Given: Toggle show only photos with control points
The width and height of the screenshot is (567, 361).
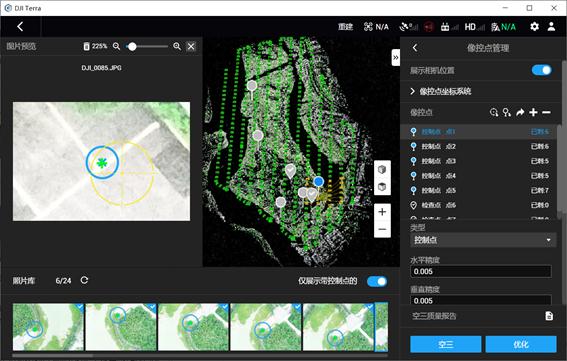Looking at the screenshot, I should pyautogui.click(x=377, y=281).
